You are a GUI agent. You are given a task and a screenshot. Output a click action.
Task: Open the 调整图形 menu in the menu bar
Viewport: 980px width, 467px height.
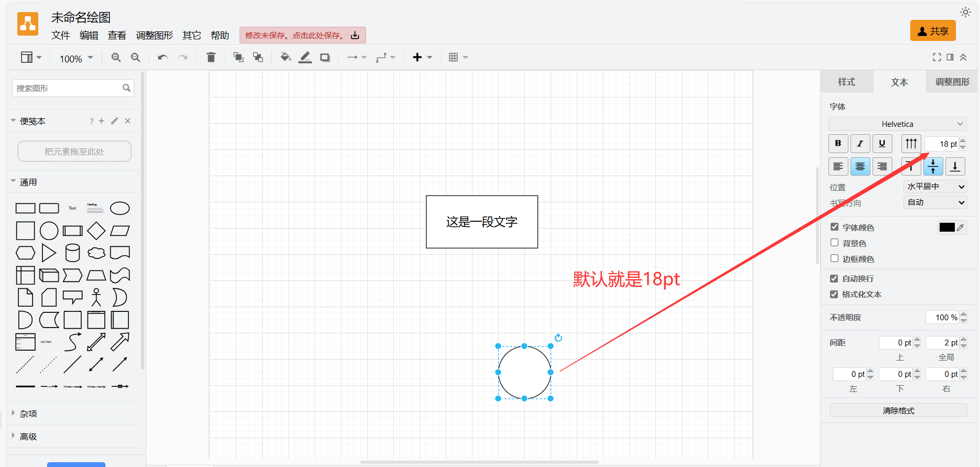tap(154, 36)
